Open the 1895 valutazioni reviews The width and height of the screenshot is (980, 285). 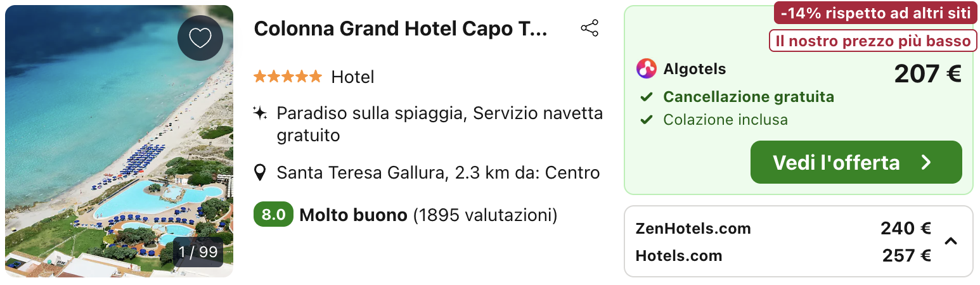click(x=486, y=215)
